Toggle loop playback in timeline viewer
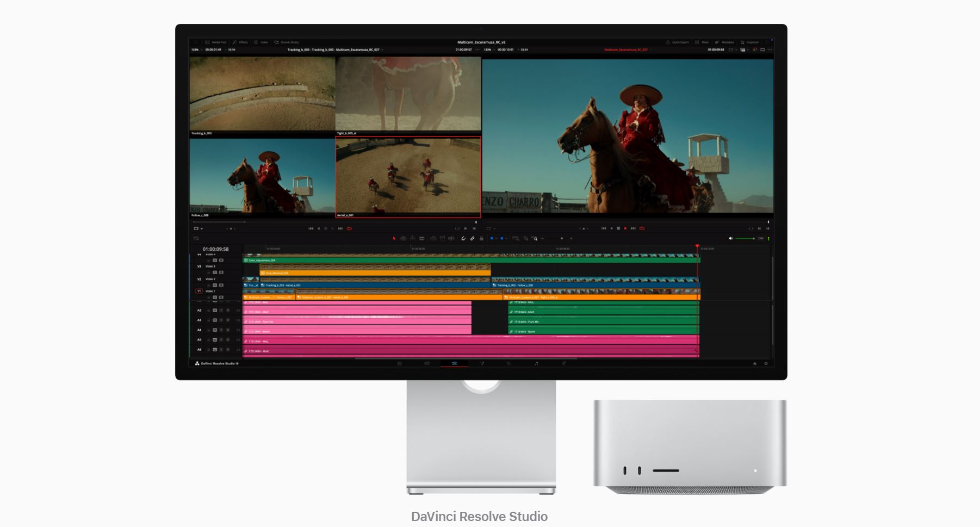This screenshot has height=527, width=980. point(642,228)
